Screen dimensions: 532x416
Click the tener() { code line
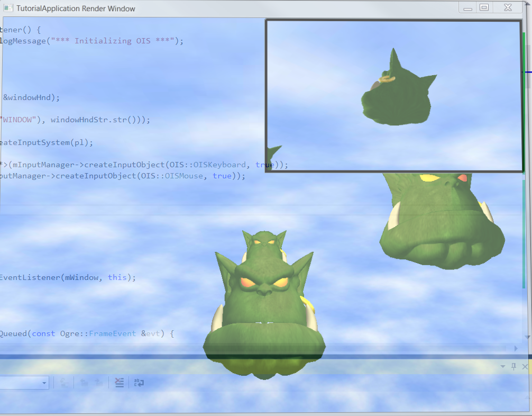(x=20, y=30)
